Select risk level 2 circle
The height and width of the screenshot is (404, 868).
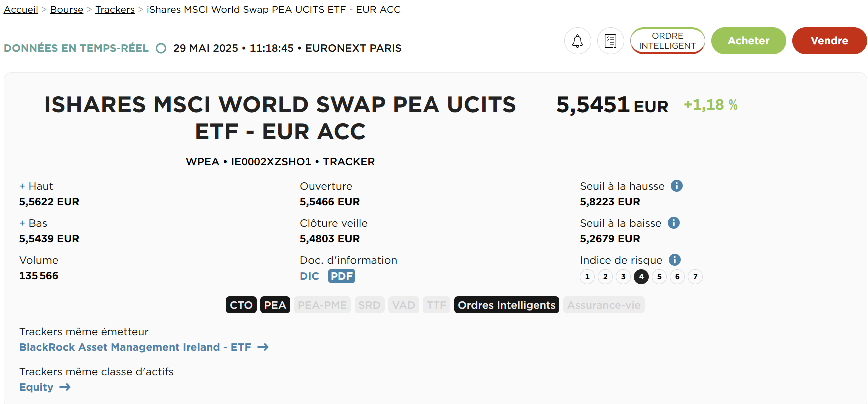[605, 277]
